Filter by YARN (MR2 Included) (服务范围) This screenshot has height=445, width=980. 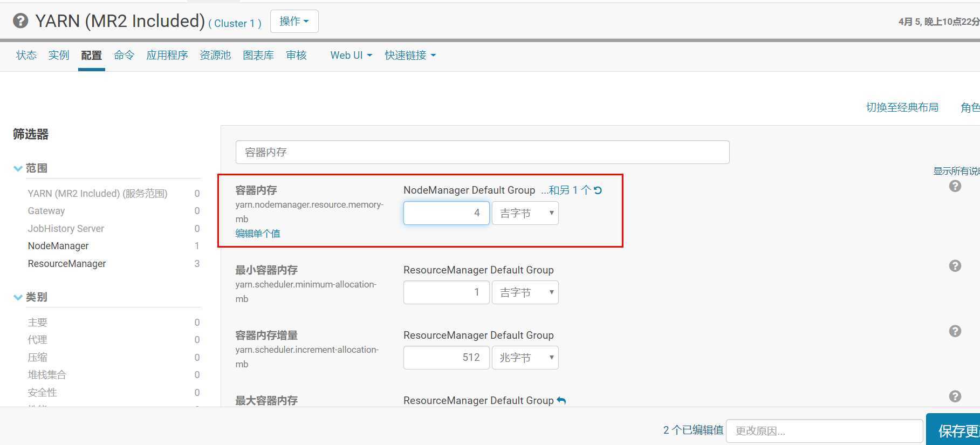coord(98,193)
